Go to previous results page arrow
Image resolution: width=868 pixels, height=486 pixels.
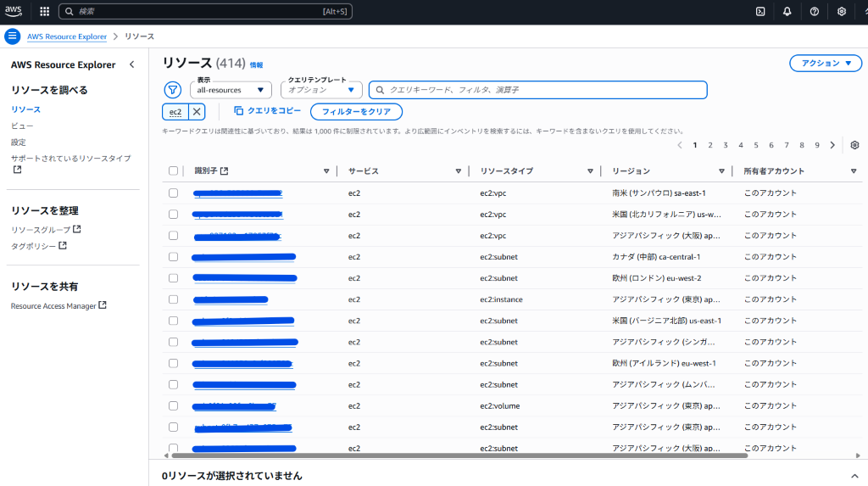(x=680, y=145)
